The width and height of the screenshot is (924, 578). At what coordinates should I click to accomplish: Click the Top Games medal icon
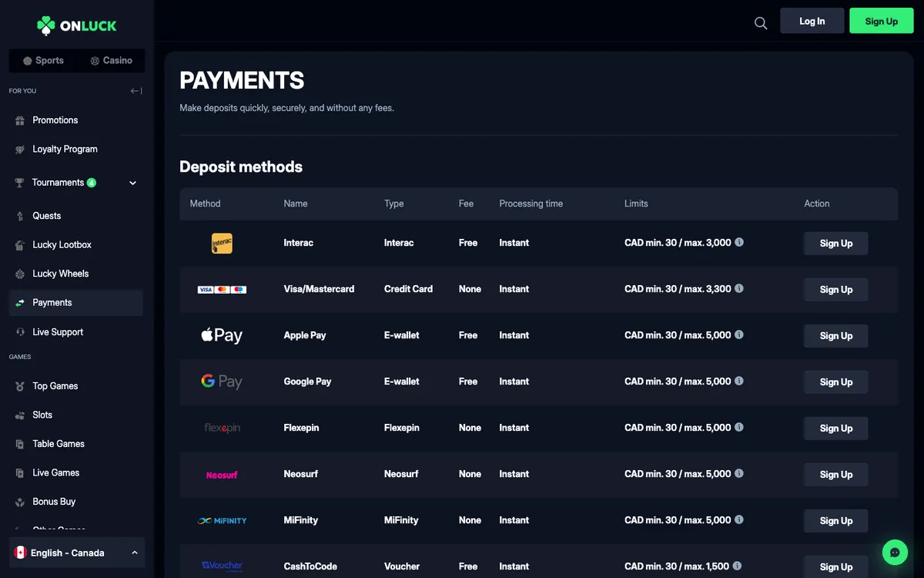pyautogui.click(x=20, y=386)
